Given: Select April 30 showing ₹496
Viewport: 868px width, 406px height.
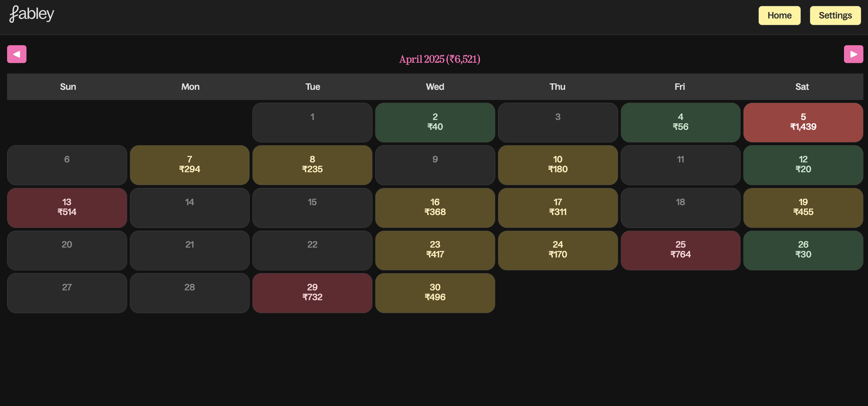Looking at the screenshot, I should pyautogui.click(x=435, y=293).
